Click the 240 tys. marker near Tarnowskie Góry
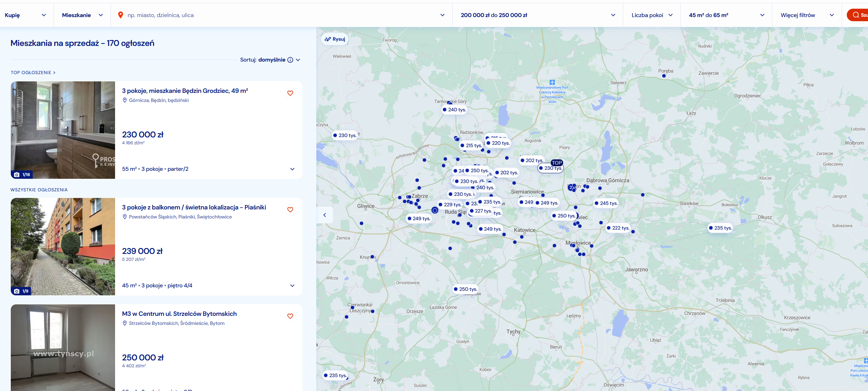This screenshot has height=391, width=868. click(x=455, y=110)
